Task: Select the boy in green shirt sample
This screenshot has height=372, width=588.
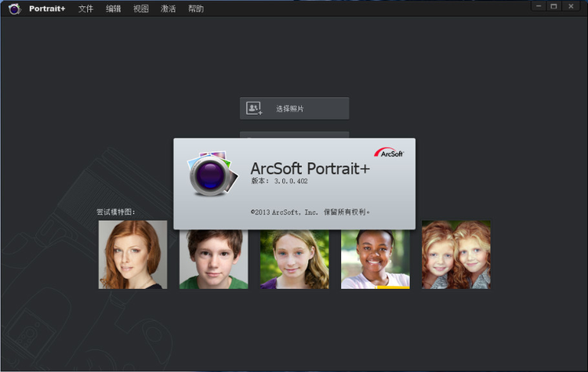Action: coord(214,259)
